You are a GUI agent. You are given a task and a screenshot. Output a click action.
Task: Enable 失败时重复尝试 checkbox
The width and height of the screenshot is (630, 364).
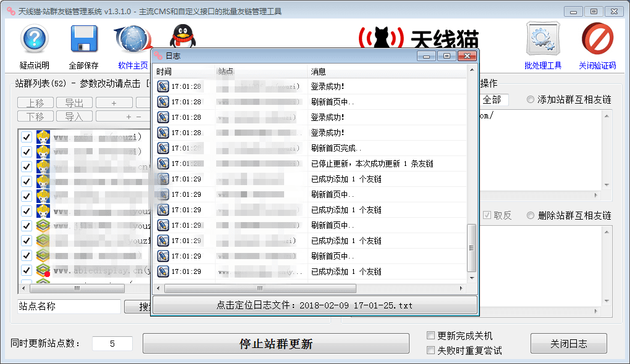[430, 350]
